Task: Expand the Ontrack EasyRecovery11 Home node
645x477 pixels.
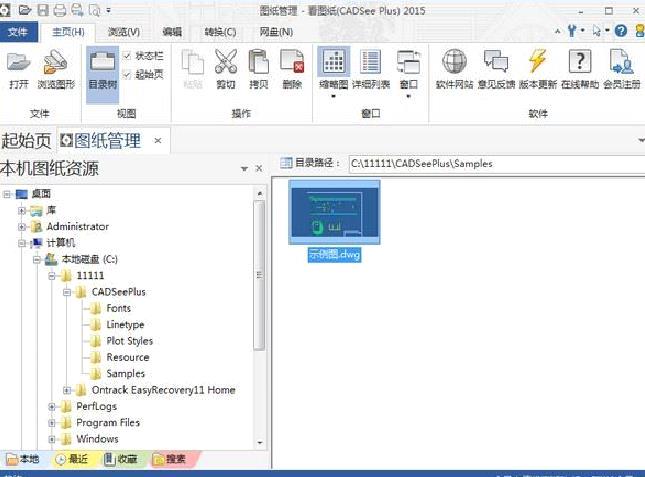Action: (x=67, y=390)
